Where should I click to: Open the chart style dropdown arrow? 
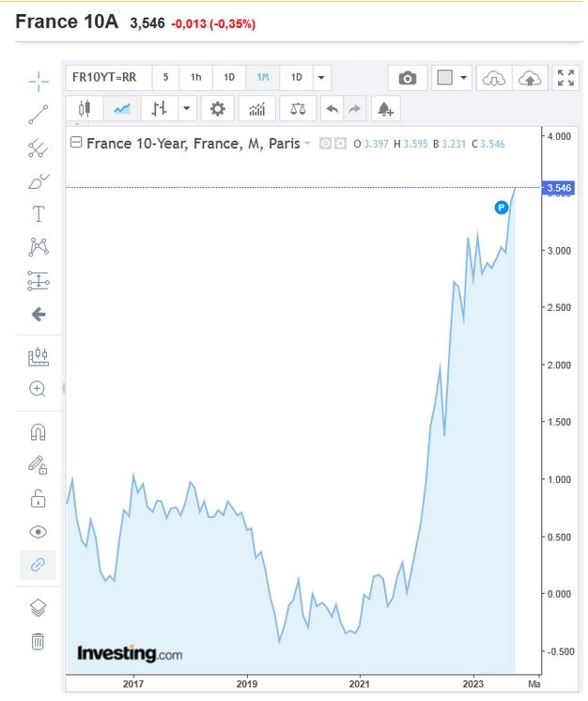(187, 109)
